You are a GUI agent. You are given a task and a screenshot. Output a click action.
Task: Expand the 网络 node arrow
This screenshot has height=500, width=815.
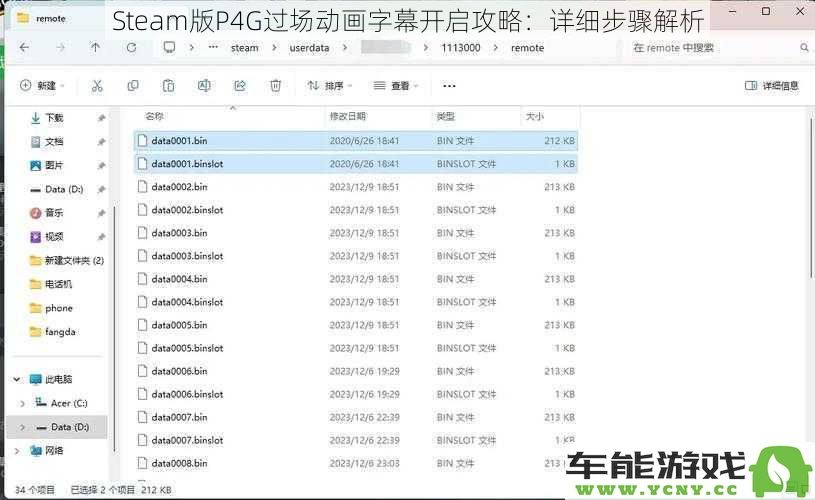(17, 451)
